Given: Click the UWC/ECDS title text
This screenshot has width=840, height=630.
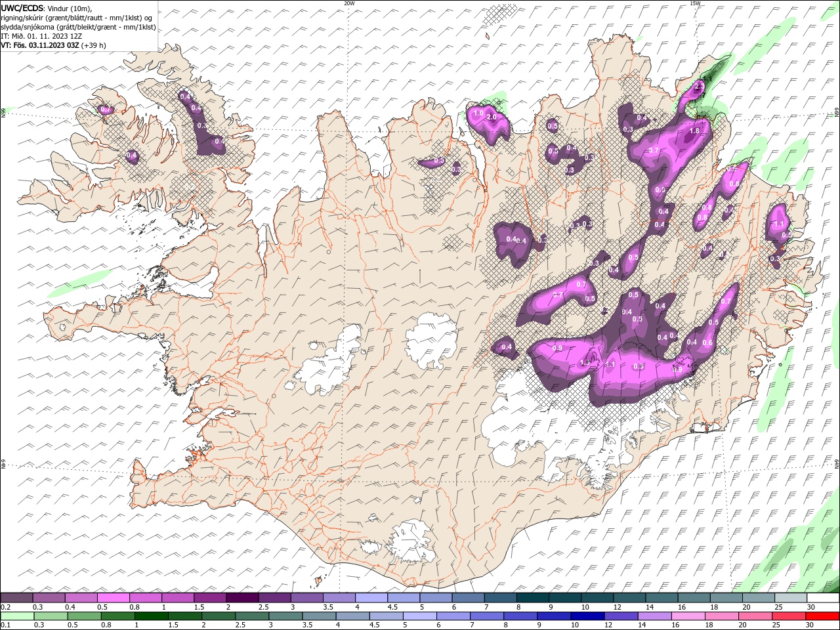Looking at the screenshot, I should click(x=23, y=8).
